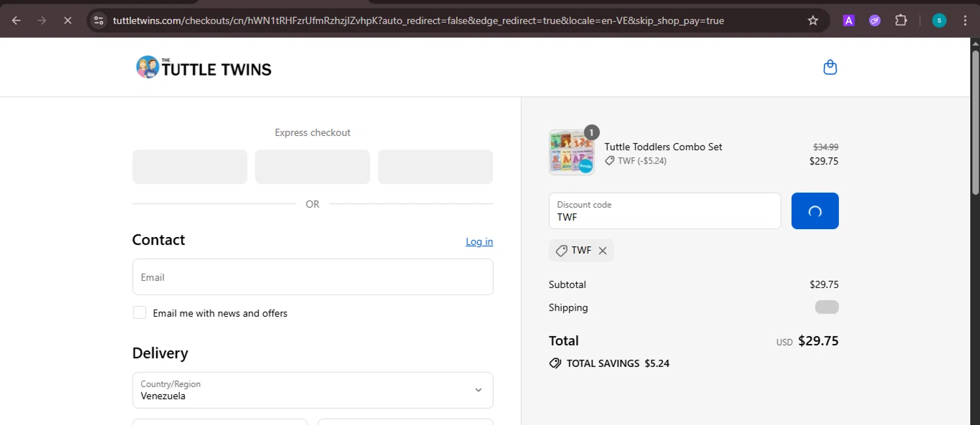Click the Tuttle Toddlers Combo Set title
The width and height of the screenshot is (980, 425).
(x=663, y=147)
